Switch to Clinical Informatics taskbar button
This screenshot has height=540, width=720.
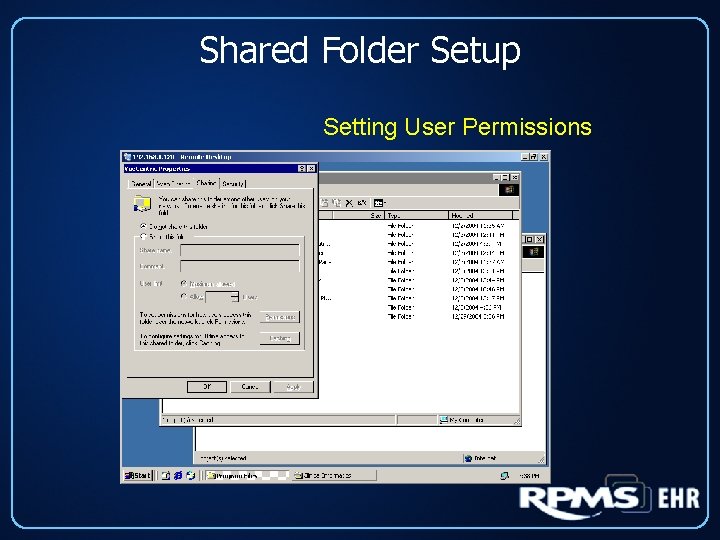334,476
